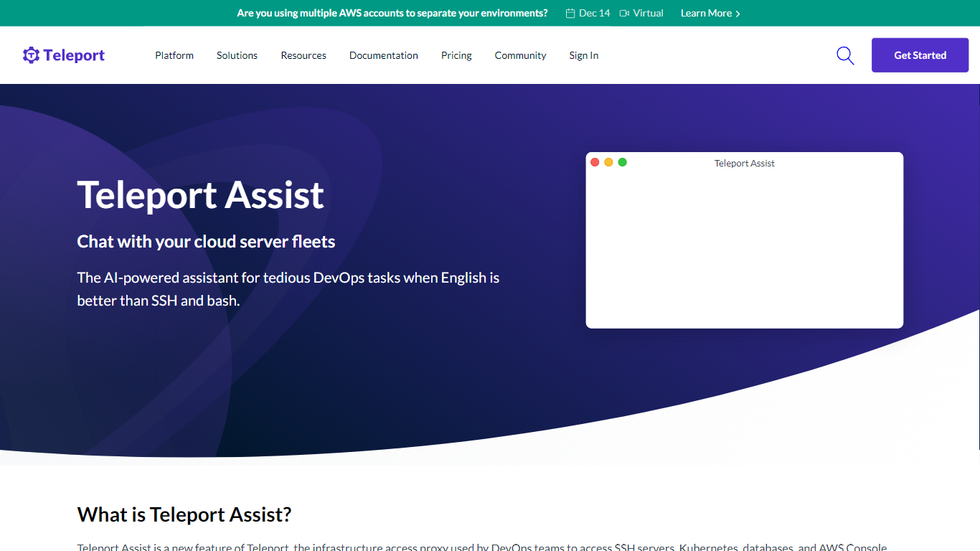Expand the Platform navigation menu
The image size is (980, 551).
[x=174, y=55]
